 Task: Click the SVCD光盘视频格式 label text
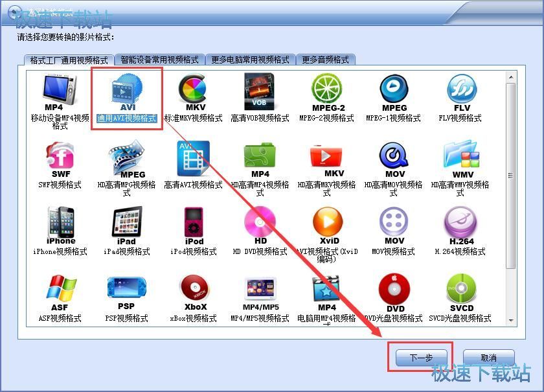[460, 318]
